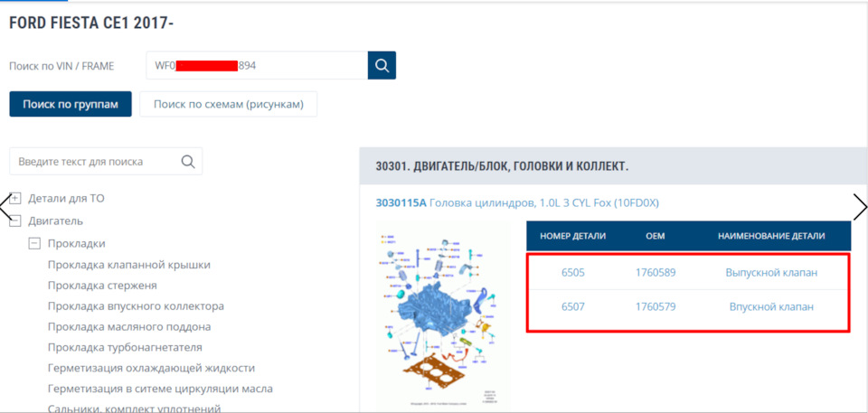Image resolution: width=868 pixels, height=413 pixels.
Task: Click 'НОМЕР ДЕТАЛИ' column header
Action: (573, 236)
